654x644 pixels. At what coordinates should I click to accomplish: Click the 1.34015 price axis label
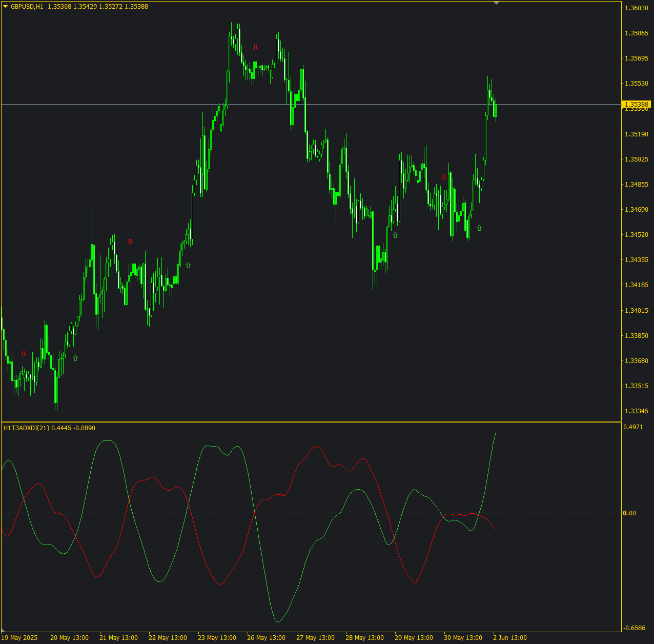coord(636,310)
